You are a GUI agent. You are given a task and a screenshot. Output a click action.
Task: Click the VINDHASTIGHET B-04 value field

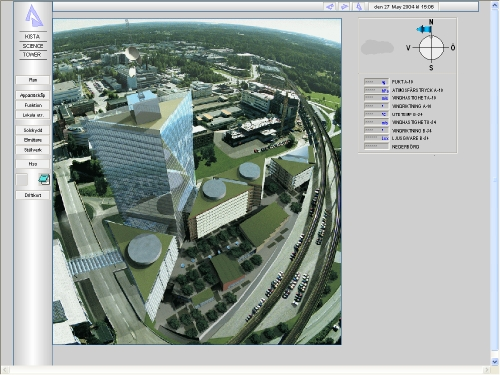376,122
